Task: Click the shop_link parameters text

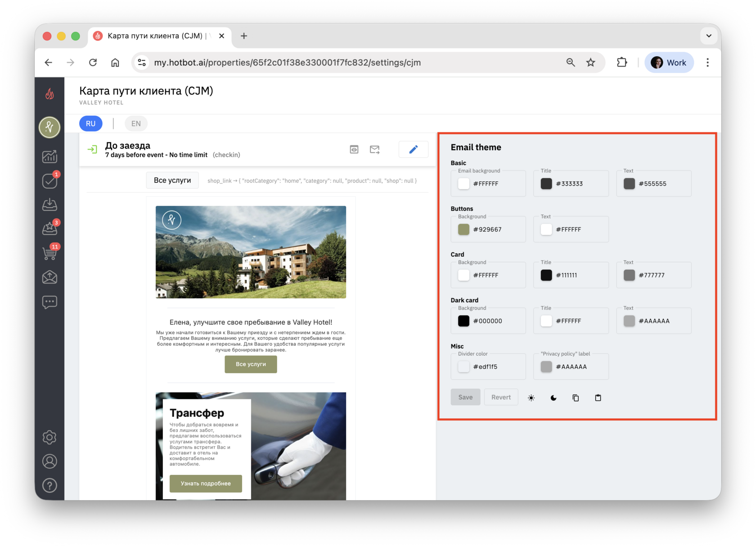Action: 312,181
